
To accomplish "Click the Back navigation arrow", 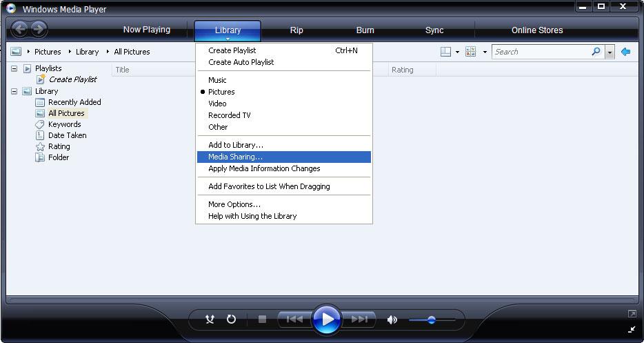I will coord(20,29).
